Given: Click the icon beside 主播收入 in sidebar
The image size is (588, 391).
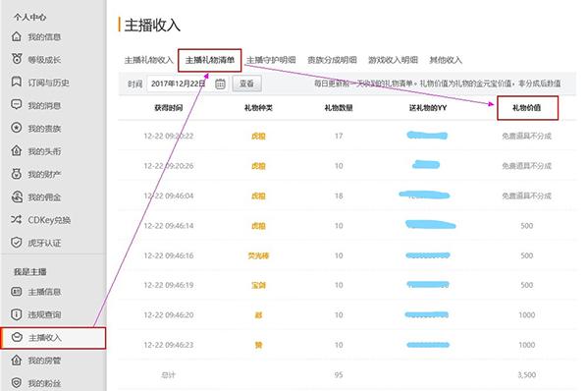Looking at the screenshot, I should tap(17, 337).
